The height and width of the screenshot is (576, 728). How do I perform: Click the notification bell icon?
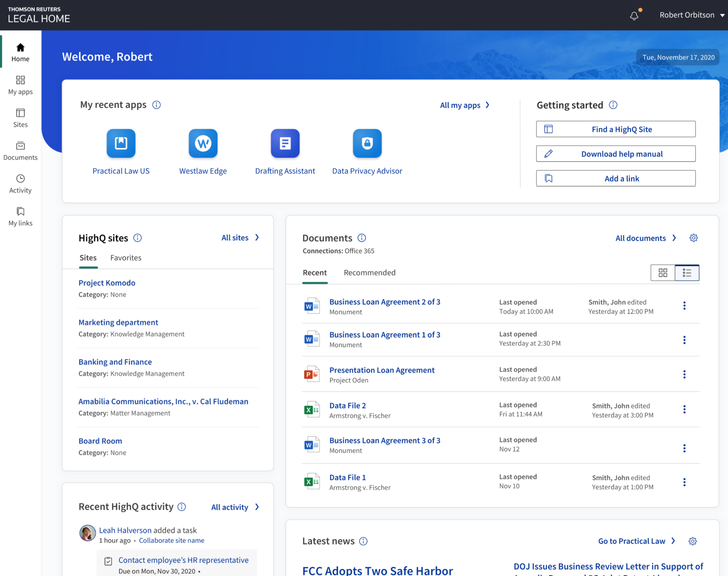634,16
